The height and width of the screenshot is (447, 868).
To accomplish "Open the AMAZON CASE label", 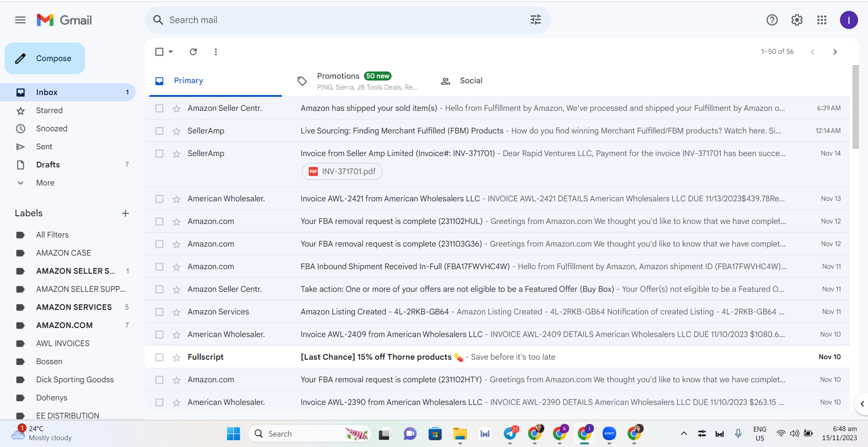I will 68,253.
